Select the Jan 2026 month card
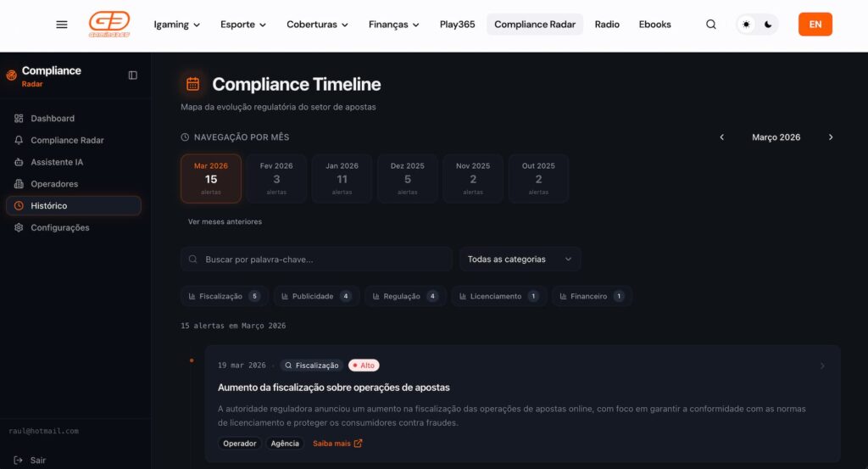Image resolution: width=868 pixels, height=469 pixels. pyautogui.click(x=342, y=179)
